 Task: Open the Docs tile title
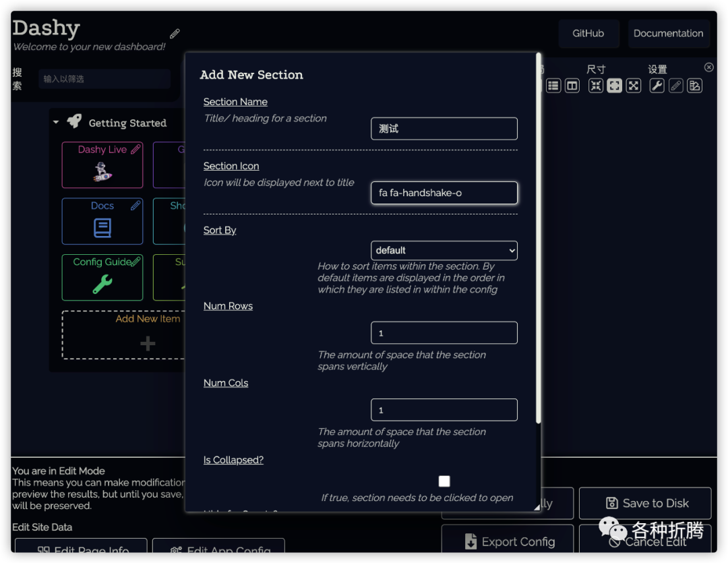pyautogui.click(x=102, y=206)
